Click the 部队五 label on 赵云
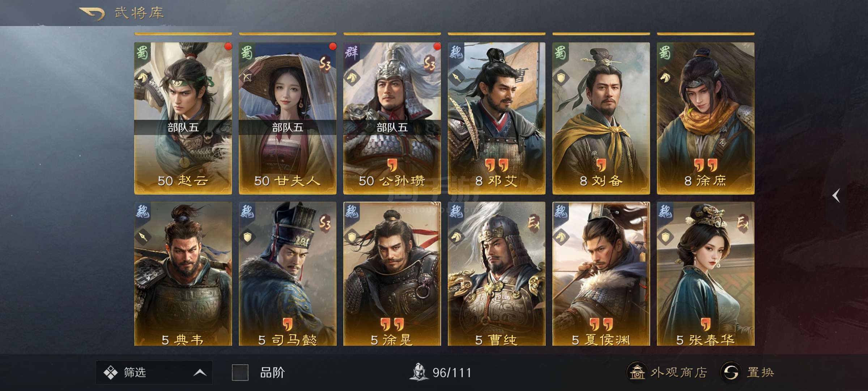The width and height of the screenshot is (868, 391). click(x=183, y=127)
